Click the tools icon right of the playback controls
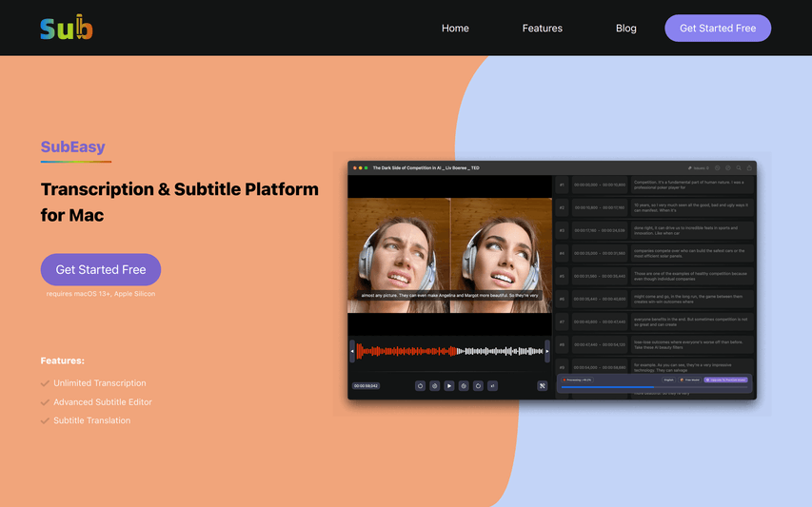 [542, 386]
